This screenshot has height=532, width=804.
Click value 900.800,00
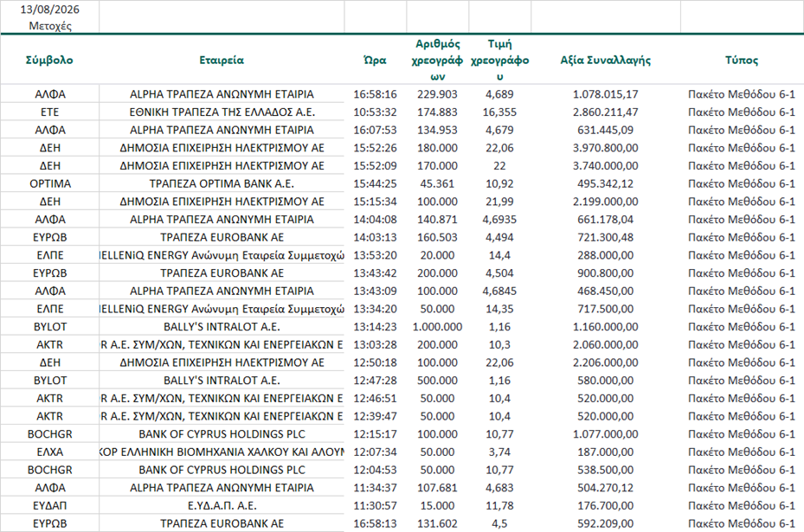pos(606,273)
